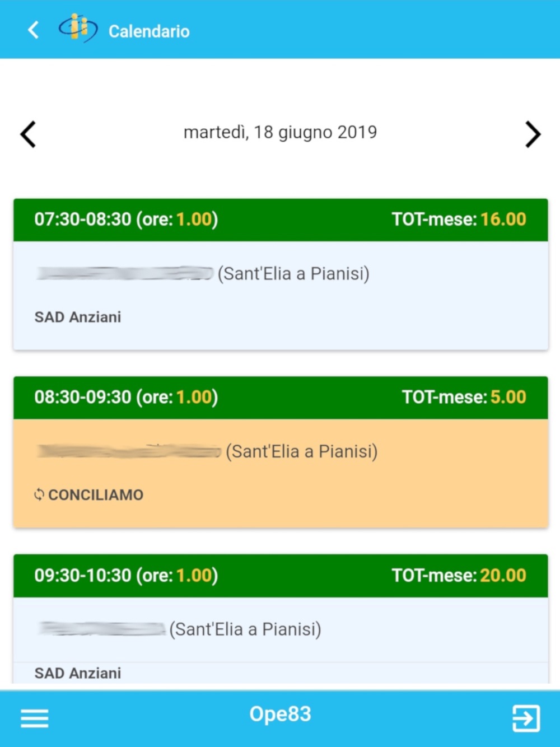Open the 07:30-08:30 appointment header
This screenshot has height=747, width=560.
coord(281,220)
